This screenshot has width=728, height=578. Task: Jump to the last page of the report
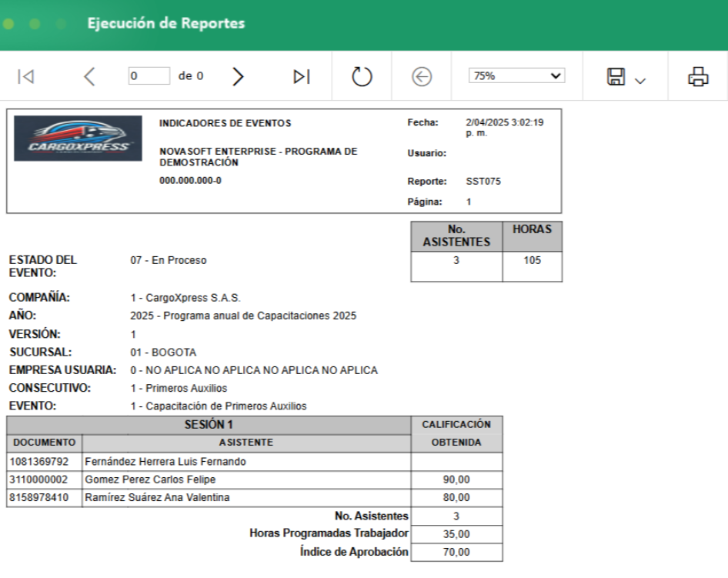click(x=301, y=76)
